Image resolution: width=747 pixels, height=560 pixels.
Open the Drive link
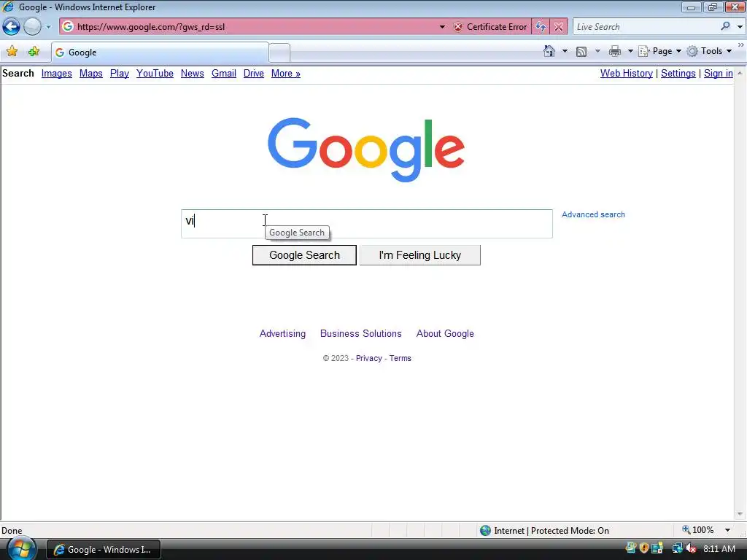click(x=253, y=74)
